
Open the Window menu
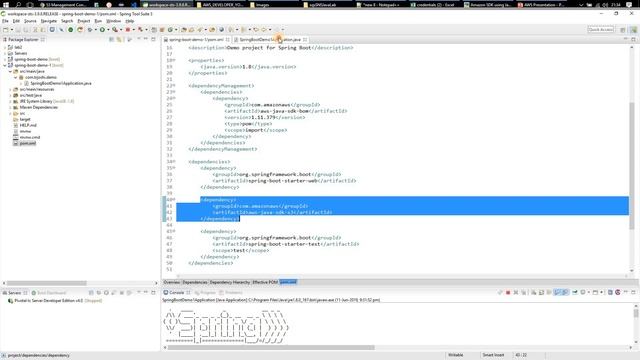tap(113, 21)
